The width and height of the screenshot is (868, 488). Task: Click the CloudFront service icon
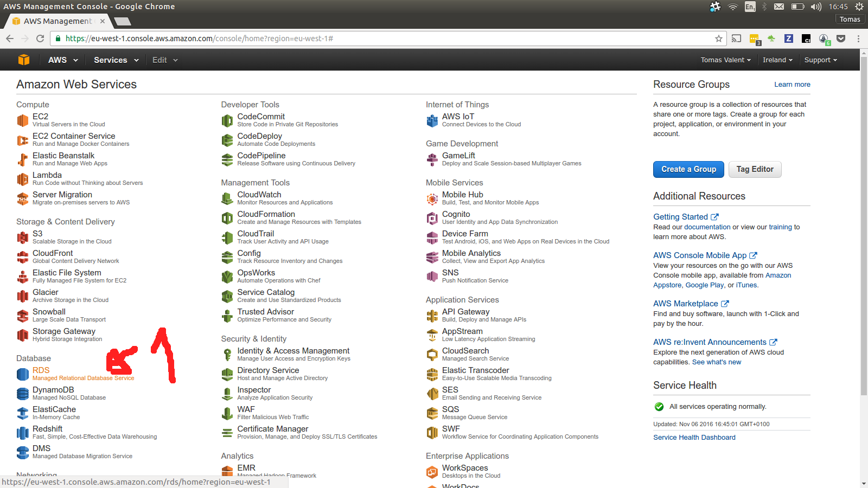point(22,257)
